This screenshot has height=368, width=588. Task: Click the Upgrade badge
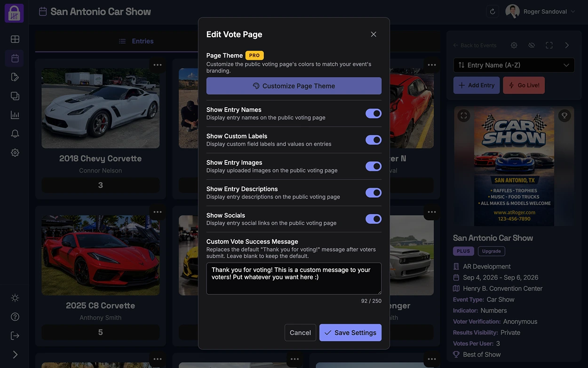(x=492, y=251)
